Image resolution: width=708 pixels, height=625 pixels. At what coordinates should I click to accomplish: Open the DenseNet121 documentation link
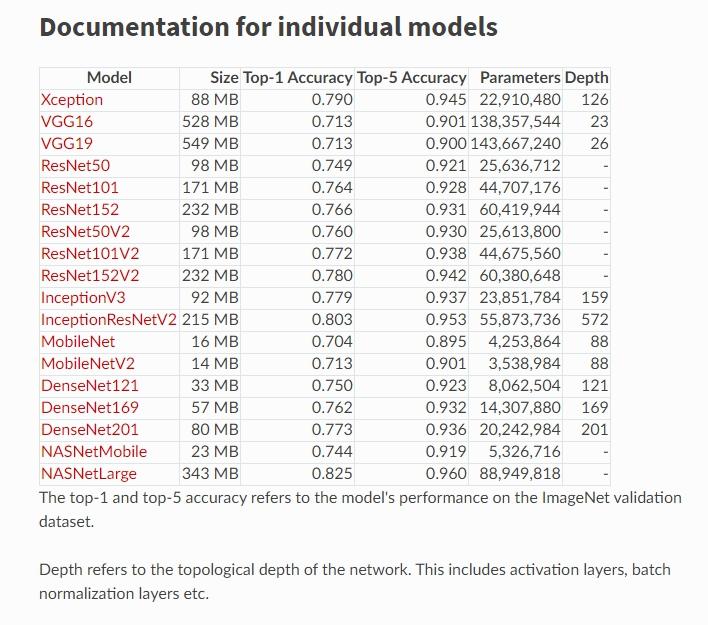[x=90, y=386]
